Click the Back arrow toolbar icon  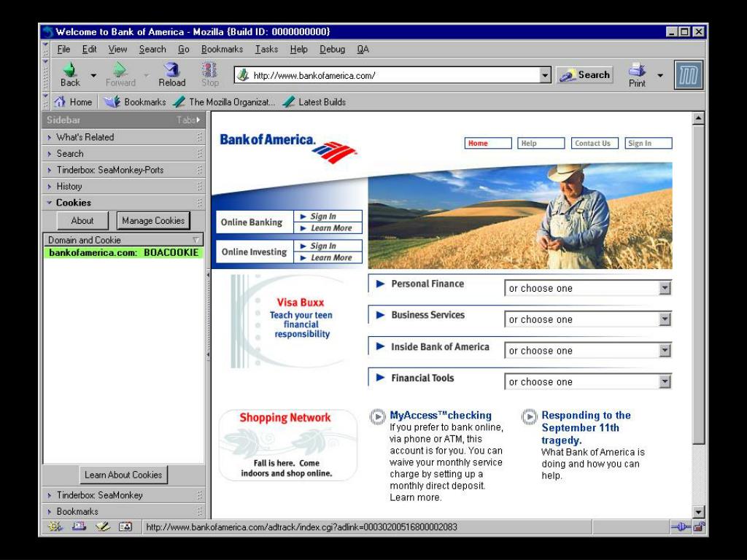tap(70, 71)
